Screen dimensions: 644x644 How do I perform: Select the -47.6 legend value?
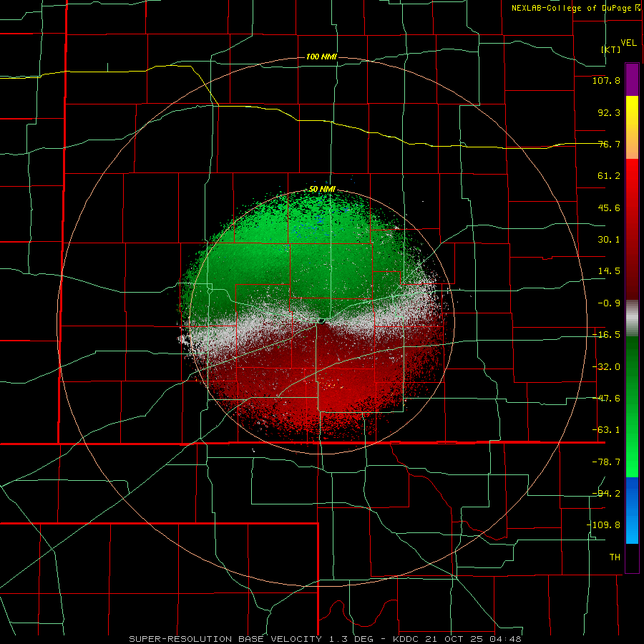pos(606,399)
